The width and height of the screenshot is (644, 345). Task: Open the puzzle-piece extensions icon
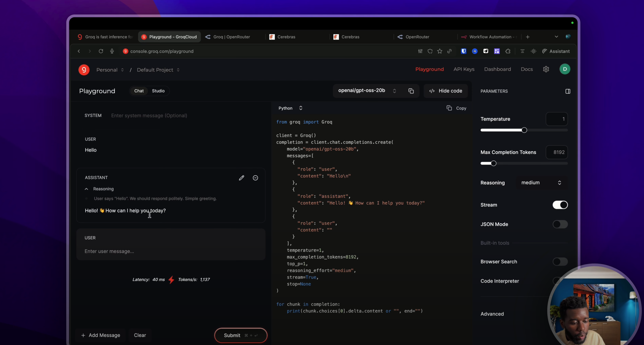508,51
